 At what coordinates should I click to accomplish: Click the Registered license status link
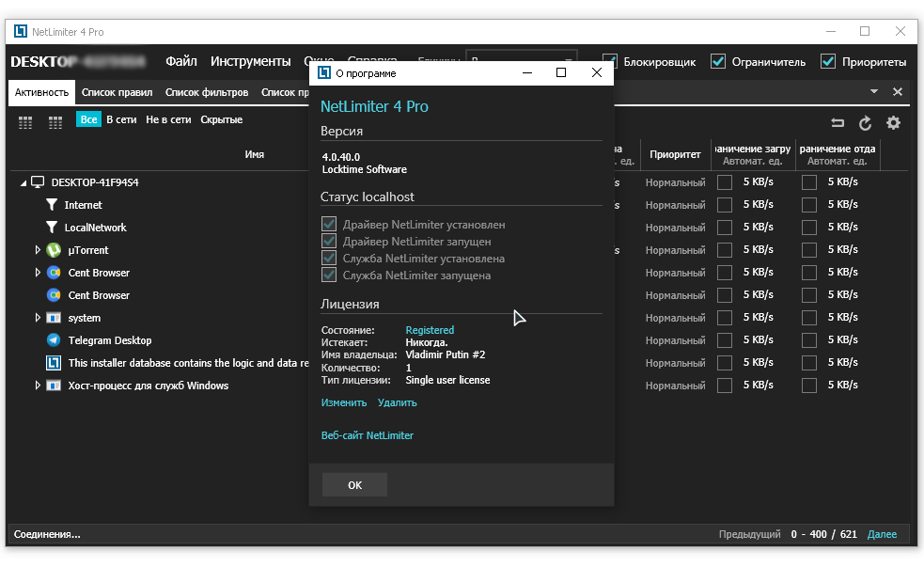click(x=430, y=330)
